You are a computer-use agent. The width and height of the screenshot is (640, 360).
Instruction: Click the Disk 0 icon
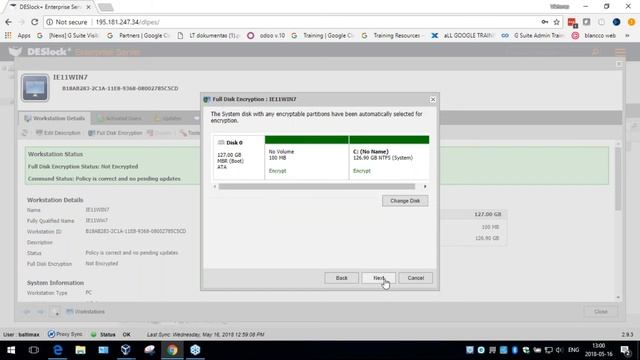click(x=221, y=142)
